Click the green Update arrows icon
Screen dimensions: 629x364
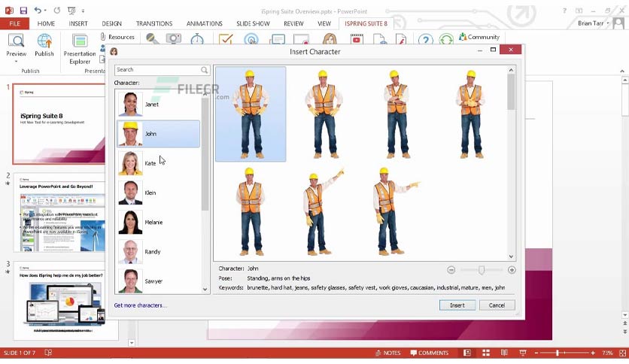tap(446, 39)
